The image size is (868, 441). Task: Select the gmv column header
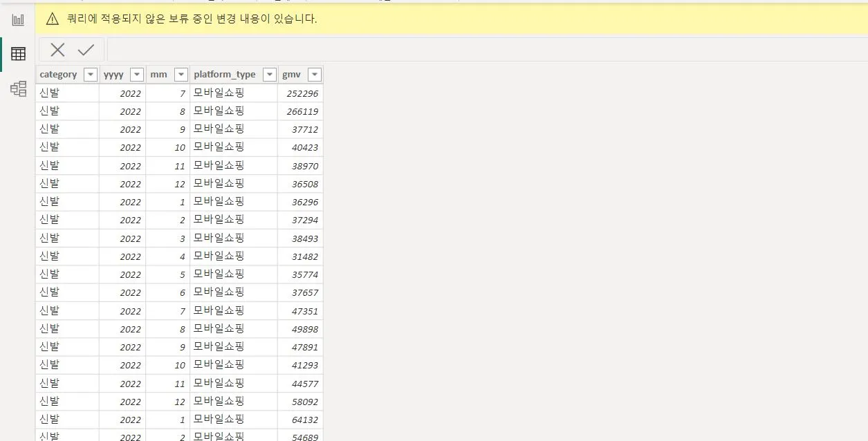point(300,75)
